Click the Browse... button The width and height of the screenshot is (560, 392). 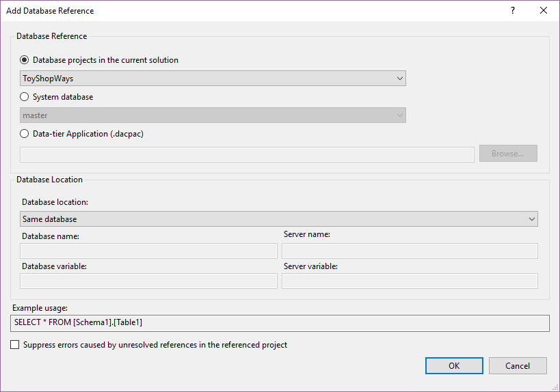pyautogui.click(x=507, y=154)
